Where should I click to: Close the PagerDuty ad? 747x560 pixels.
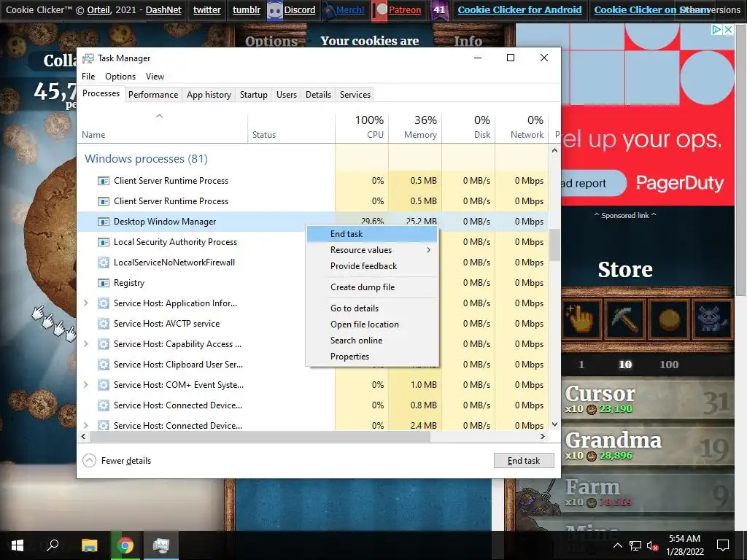728,29
